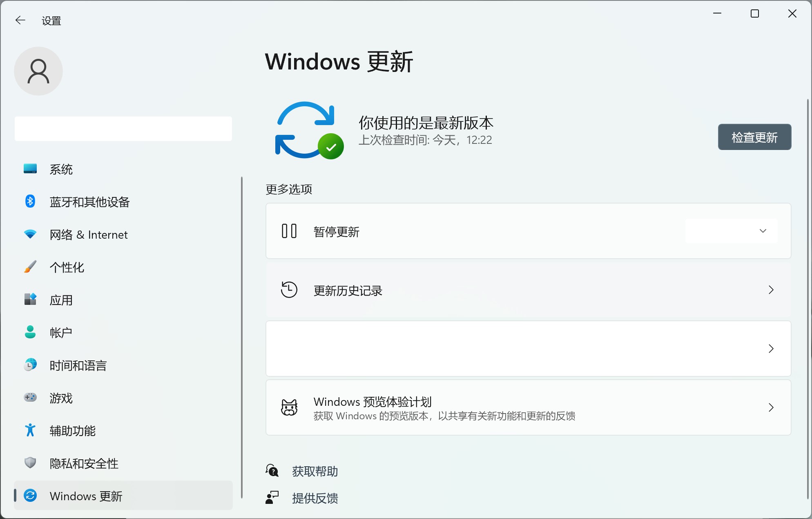
Task: Click chevron on the blank options card
Action: (x=771, y=349)
